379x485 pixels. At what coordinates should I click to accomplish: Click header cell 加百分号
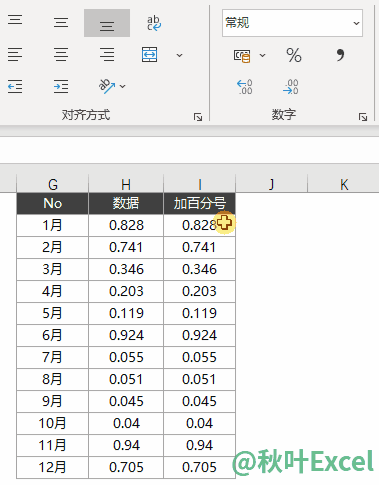tap(199, 203)
